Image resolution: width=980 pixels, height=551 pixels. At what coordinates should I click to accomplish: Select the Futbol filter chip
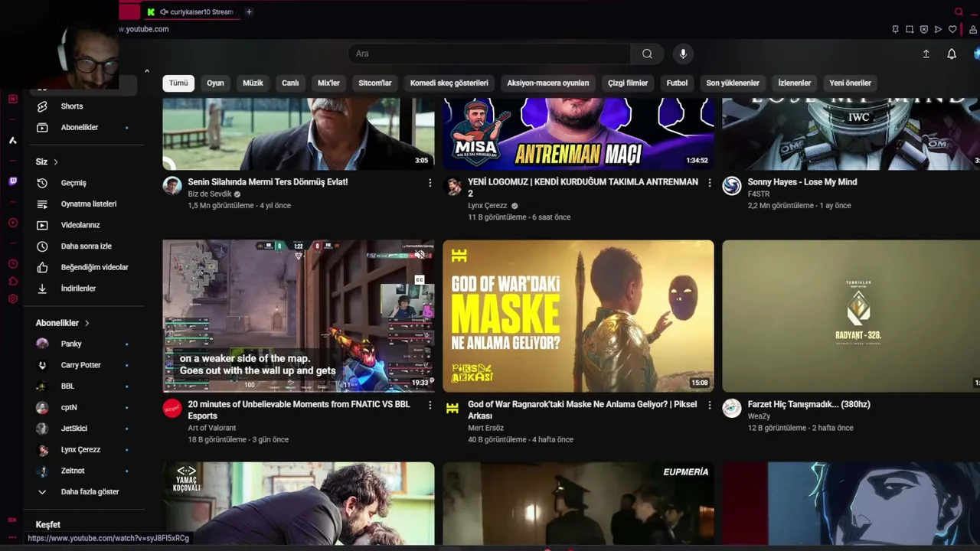[677, 83]
